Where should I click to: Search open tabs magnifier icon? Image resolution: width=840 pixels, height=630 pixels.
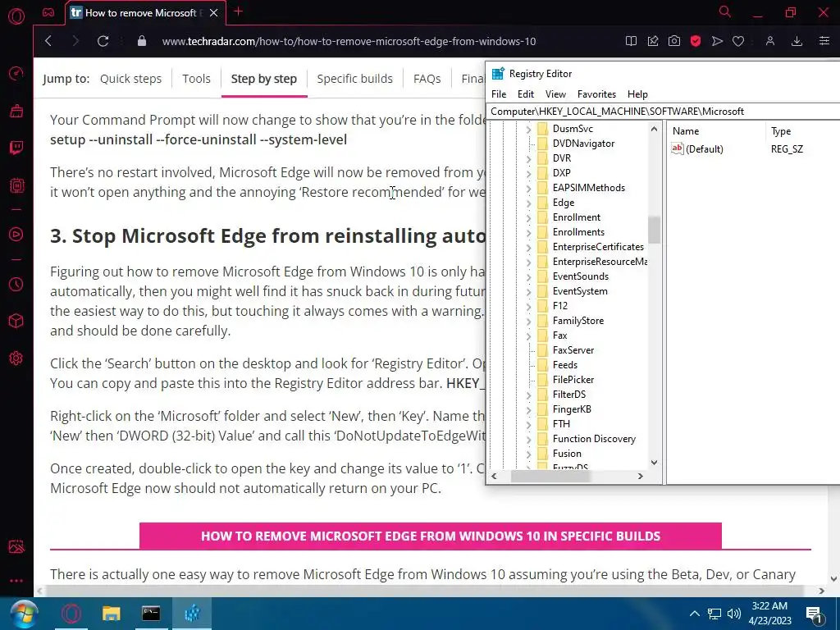point(725,11)
